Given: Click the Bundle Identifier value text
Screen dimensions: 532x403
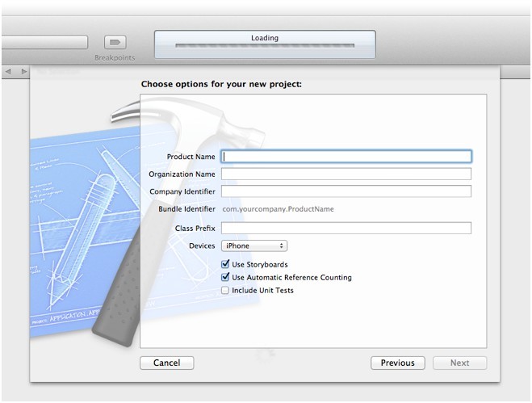Looking at the screenshot, I should tap(278, 209).
